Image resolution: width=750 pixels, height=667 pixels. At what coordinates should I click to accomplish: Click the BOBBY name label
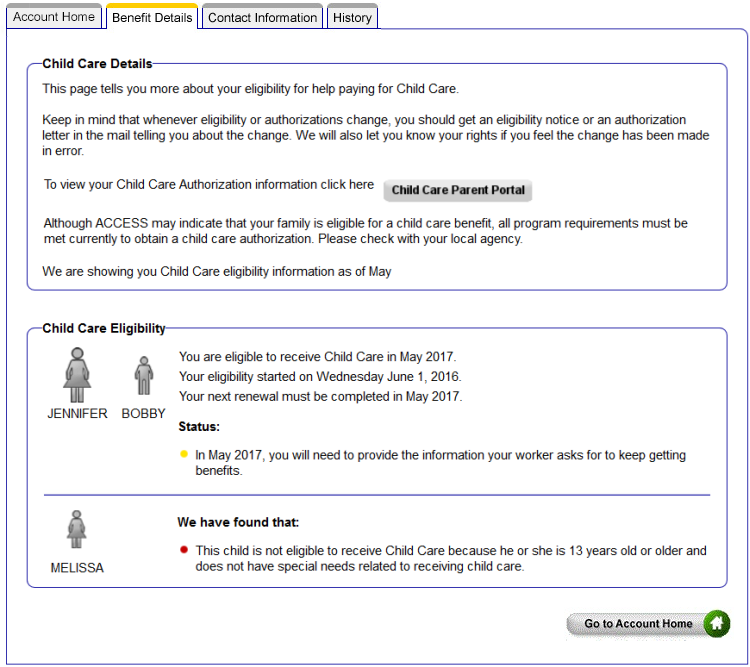144,413
